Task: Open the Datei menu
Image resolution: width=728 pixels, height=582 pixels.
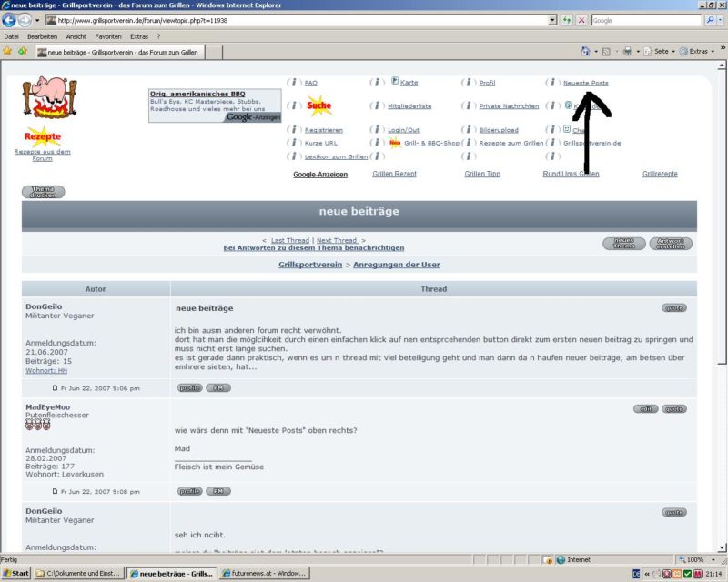Action: click(11, 36)
